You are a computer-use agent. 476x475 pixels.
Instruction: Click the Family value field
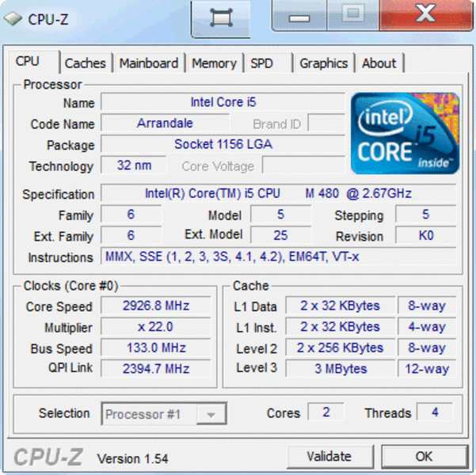tap(131, 215)
